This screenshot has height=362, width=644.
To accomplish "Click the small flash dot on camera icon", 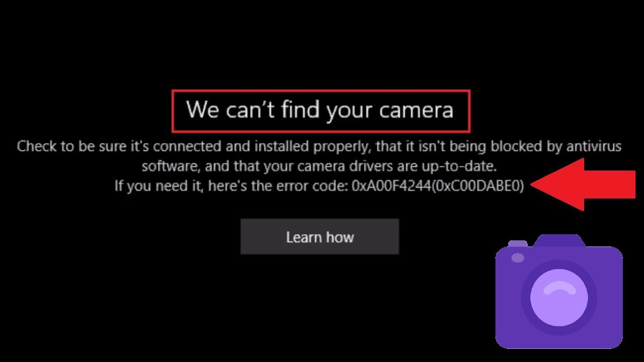I will pos(518,258).
